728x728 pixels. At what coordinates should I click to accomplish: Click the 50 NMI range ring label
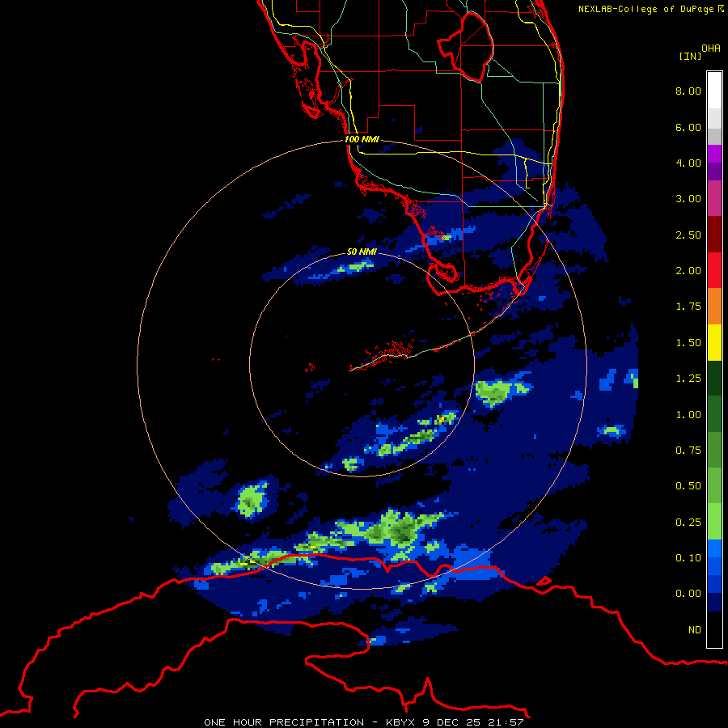pos(362,252)
